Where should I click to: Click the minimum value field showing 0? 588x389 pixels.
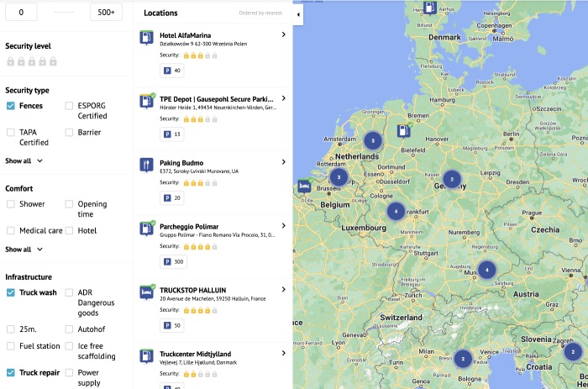tap(21, 12)
